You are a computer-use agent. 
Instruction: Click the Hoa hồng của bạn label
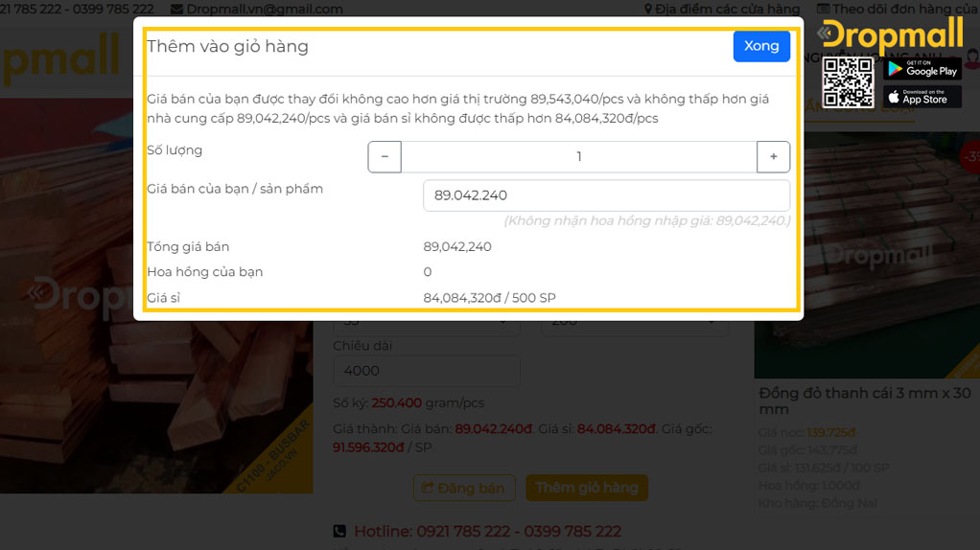205,272
